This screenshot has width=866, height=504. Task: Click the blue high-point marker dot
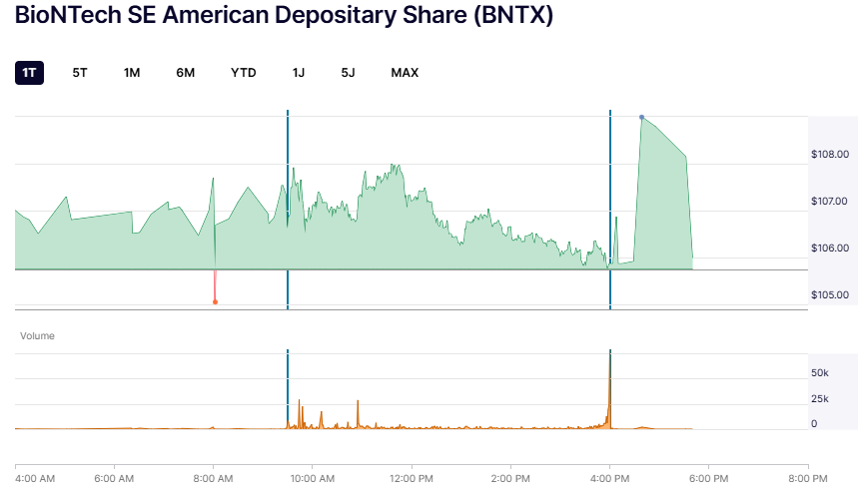[641, 117]
